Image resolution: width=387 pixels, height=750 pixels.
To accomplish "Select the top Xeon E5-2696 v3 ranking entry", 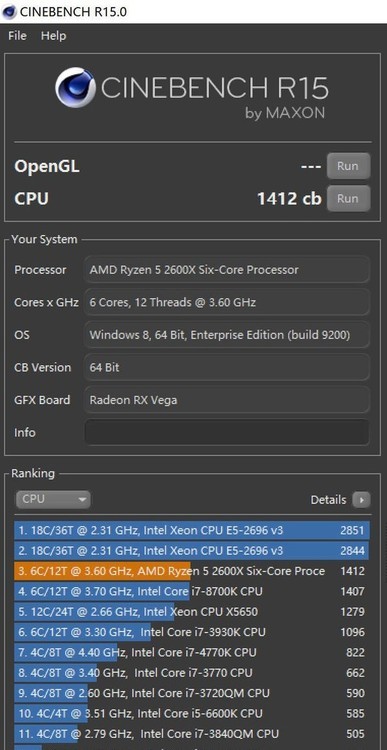I will (x=191, y=530).
